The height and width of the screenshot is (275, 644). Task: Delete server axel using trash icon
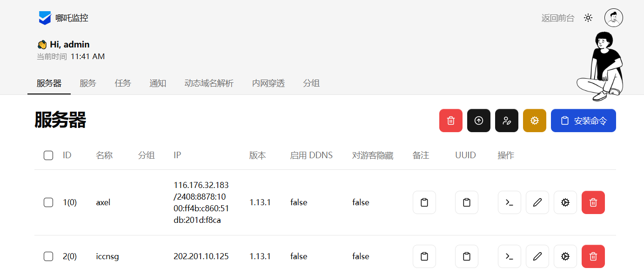tap(593, 202)
